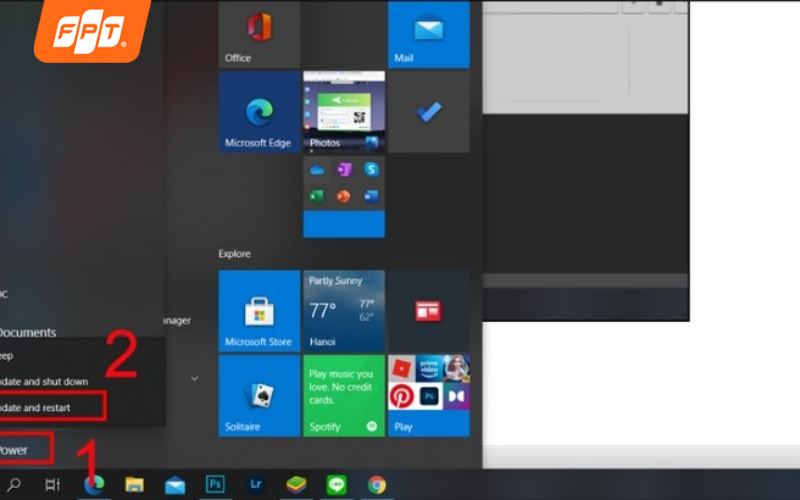Open Word in the Office apps folder tile

coord(371,196)
